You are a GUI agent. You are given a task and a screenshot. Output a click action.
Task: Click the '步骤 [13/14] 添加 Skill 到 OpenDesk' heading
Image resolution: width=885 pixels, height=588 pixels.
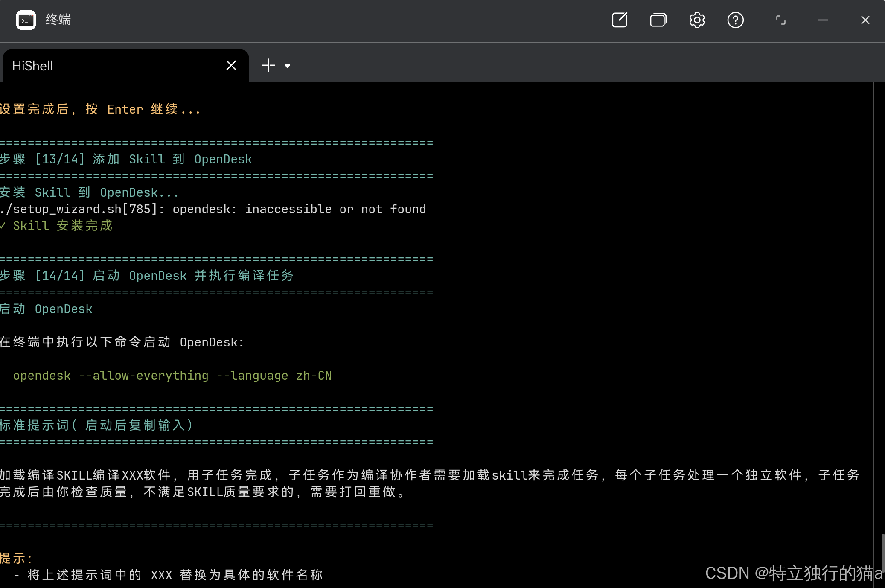pyautogui.click(x=126, y=159)
